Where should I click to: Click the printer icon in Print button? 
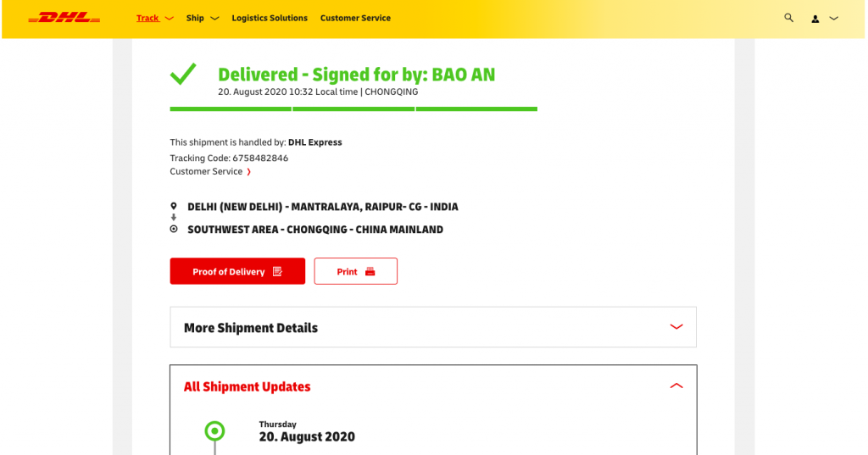[x=370, y=271]
